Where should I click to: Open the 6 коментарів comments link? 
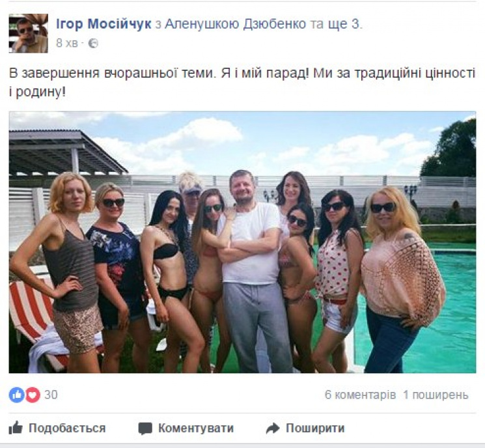point(361,395)
